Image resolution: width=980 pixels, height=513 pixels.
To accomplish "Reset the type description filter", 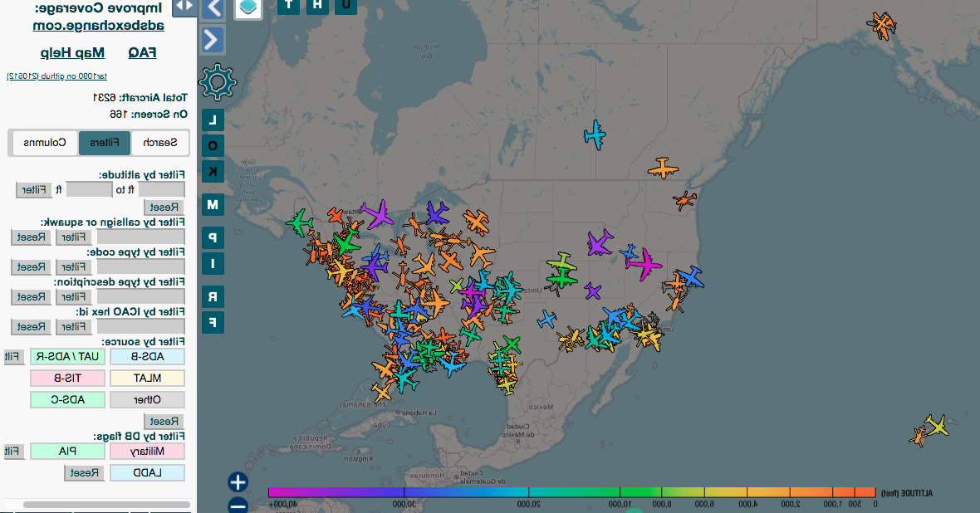I will [x=32, y=297].
